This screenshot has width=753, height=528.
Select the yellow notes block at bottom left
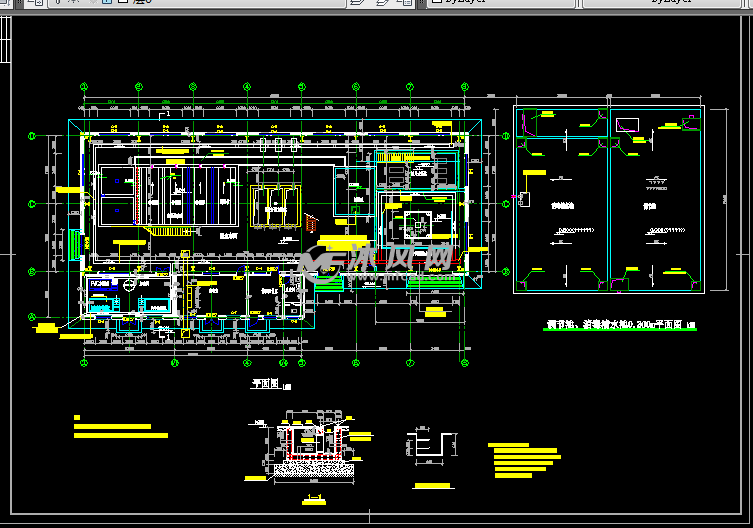point(121,427)
